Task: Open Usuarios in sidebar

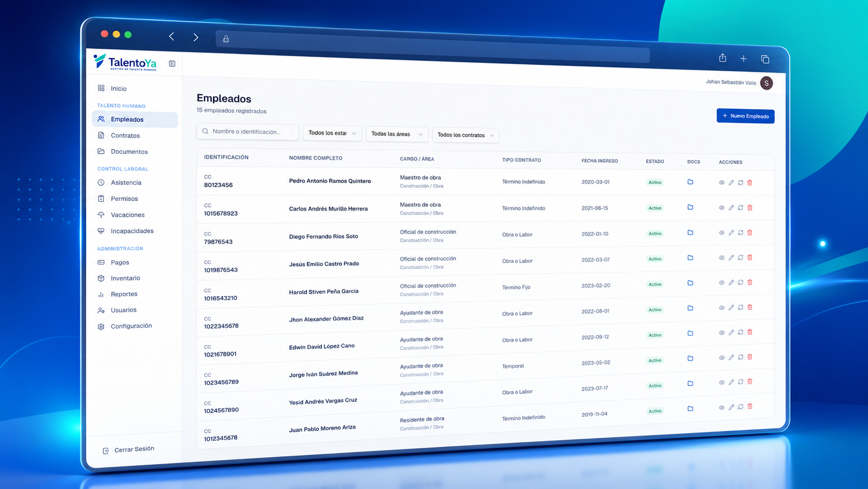Action: tap(124, 310)
